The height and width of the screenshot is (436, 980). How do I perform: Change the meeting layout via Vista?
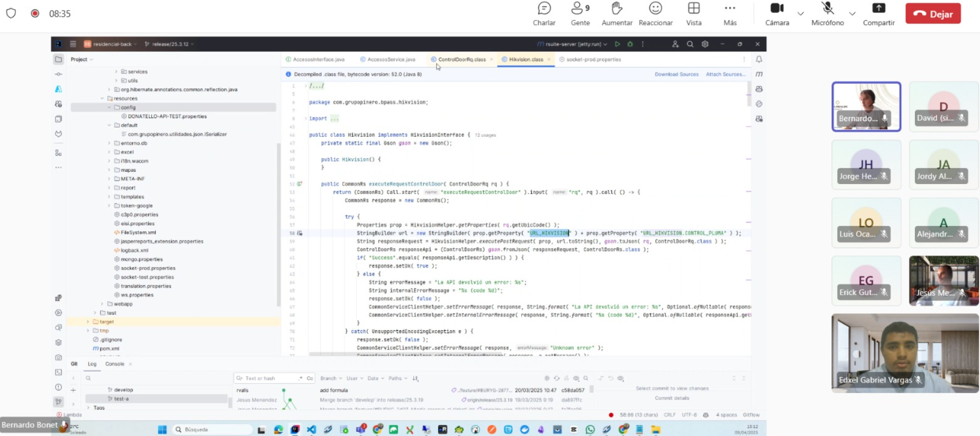(x=694, y=14)
